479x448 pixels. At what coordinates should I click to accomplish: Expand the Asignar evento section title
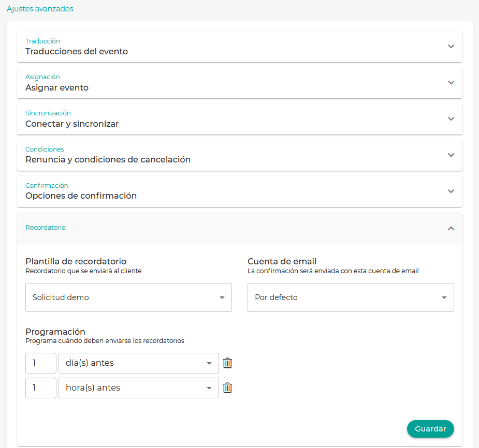tap(57, 88)
